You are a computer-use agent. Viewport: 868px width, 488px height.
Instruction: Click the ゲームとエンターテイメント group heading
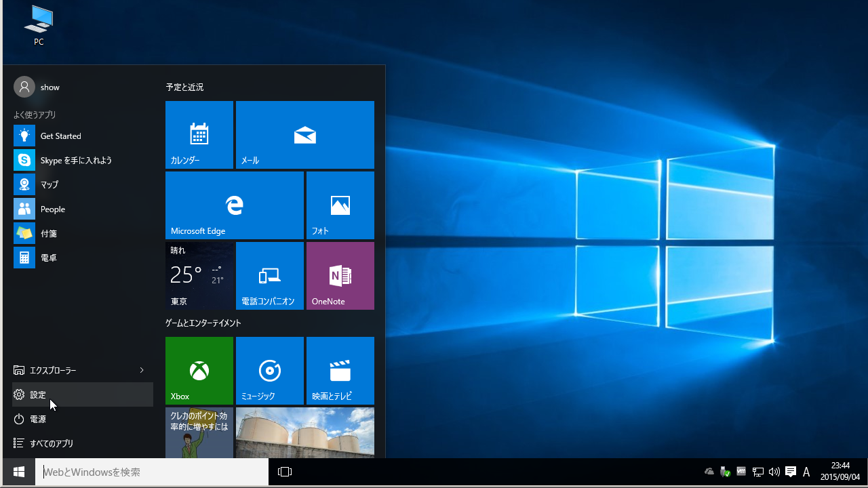click(203, 323)
